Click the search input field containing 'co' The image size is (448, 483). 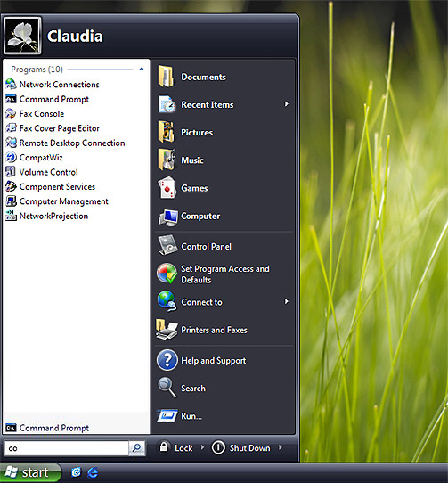(67, 448)
